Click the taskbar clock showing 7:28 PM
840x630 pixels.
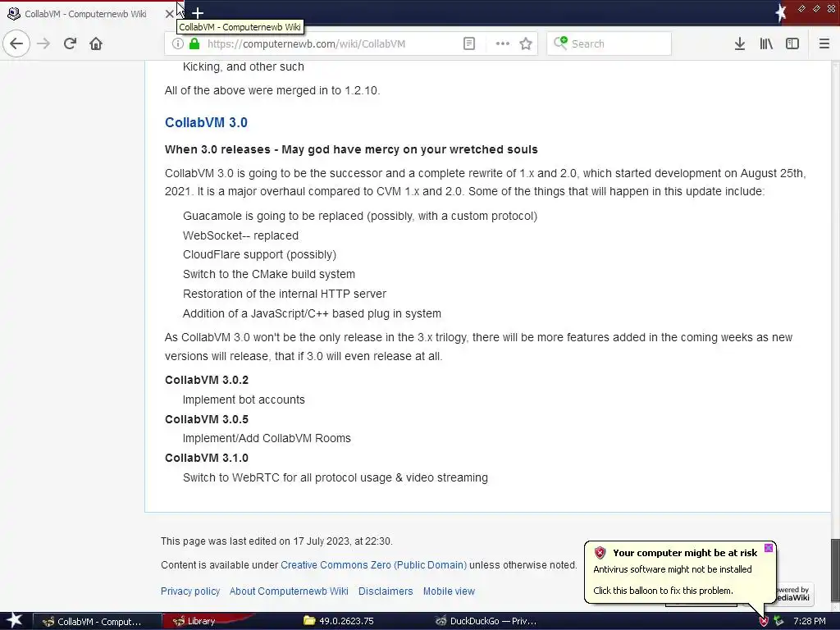(810, 621)
